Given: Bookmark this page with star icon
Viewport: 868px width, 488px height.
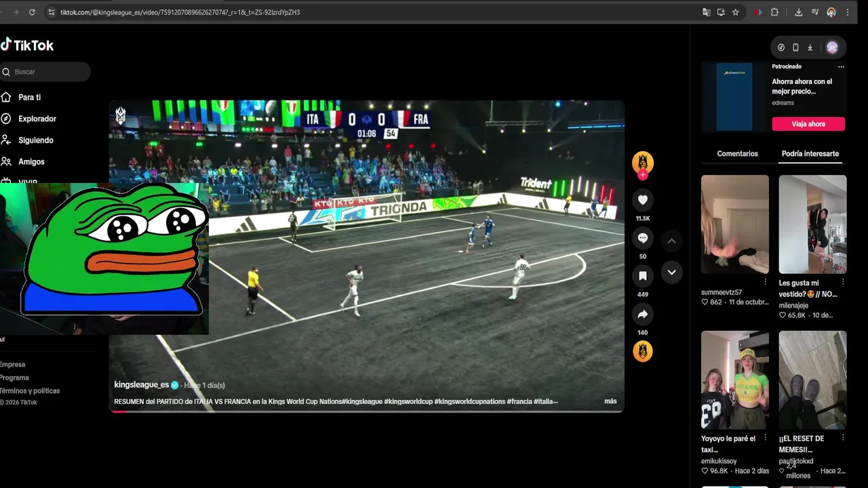Looking at the screenshot, I should point(735,12).
